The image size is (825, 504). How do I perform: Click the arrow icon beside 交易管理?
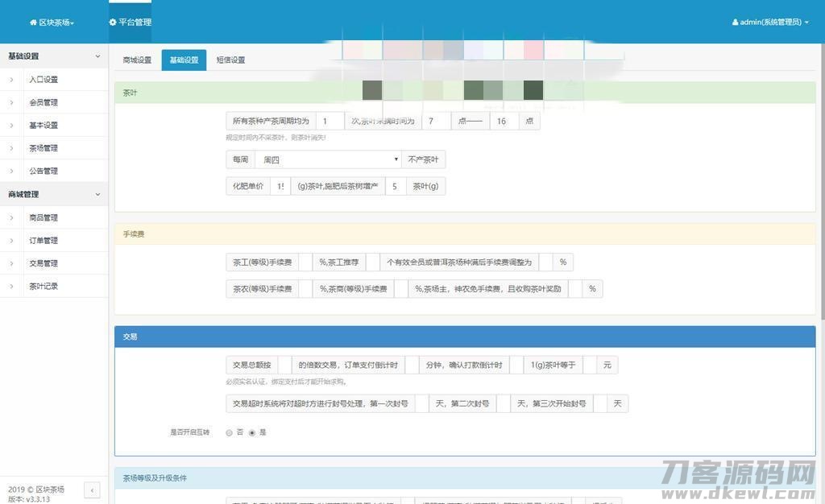(11, 263)
